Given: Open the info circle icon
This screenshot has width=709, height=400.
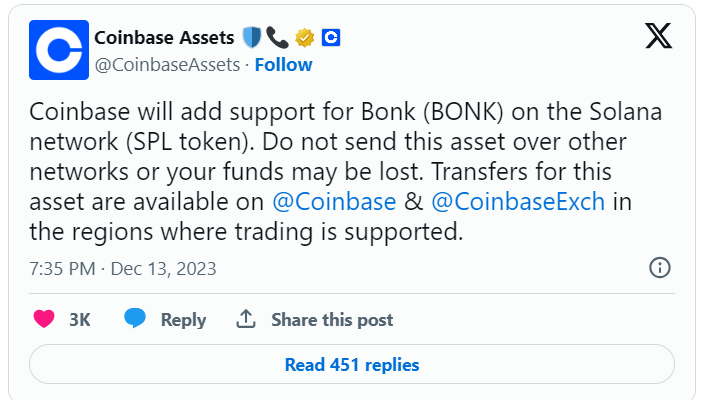Looking at the screenshot, I should point(660,268).
